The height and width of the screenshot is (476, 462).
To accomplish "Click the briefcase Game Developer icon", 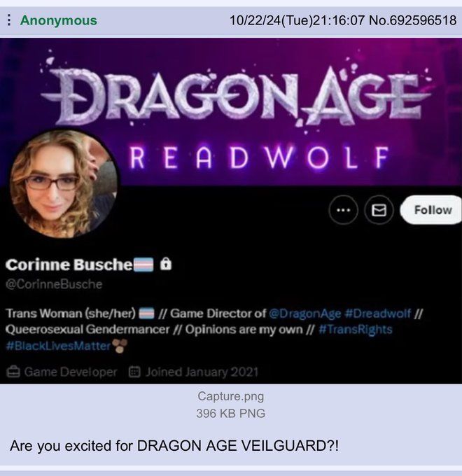I will click(13, 372).
